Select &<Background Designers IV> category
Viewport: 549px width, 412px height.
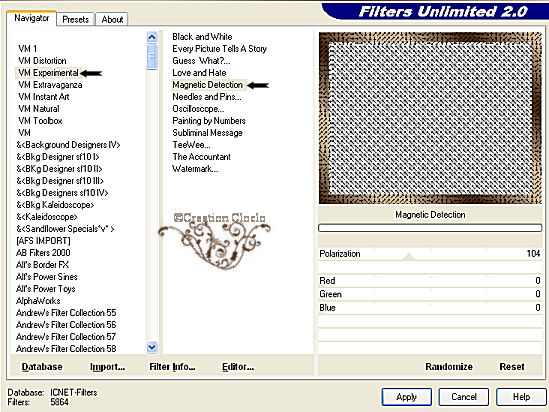coord(68,145)
